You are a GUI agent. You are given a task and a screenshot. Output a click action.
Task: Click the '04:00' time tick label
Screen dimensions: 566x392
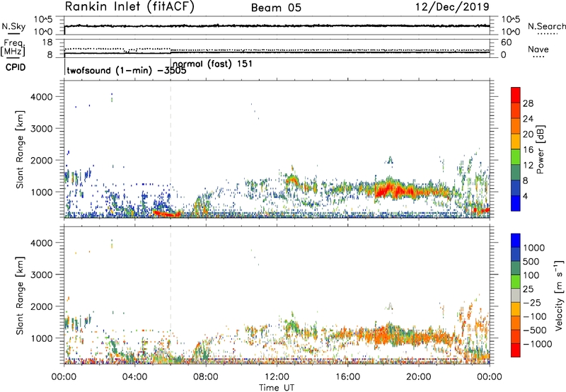[134, 377]
